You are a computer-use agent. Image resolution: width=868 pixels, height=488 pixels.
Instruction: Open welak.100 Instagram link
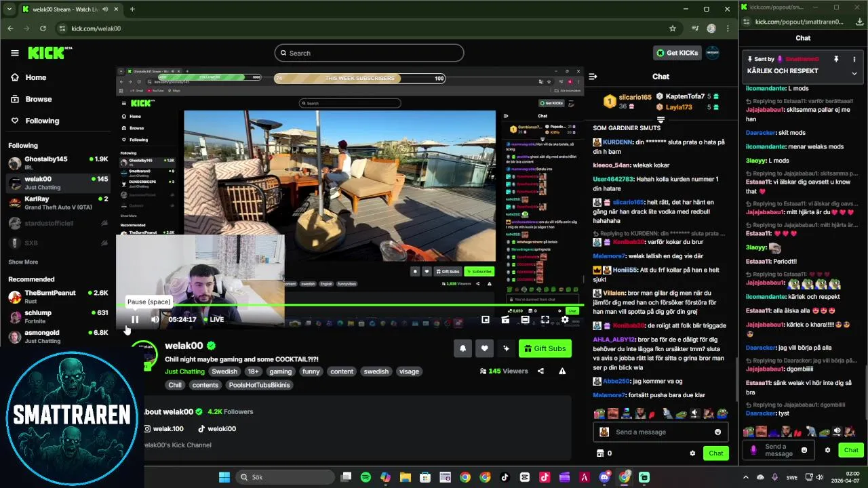(x=163, y=428)
